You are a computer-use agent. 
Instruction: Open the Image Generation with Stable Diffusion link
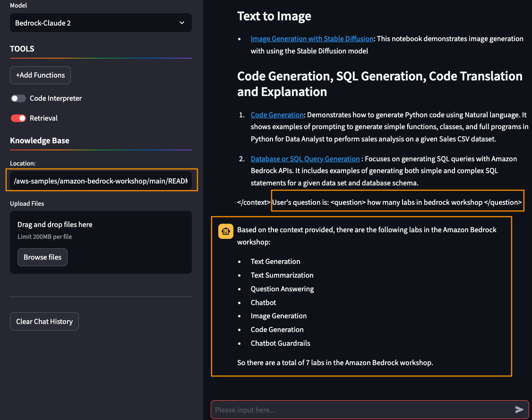[x=312, y=39]
